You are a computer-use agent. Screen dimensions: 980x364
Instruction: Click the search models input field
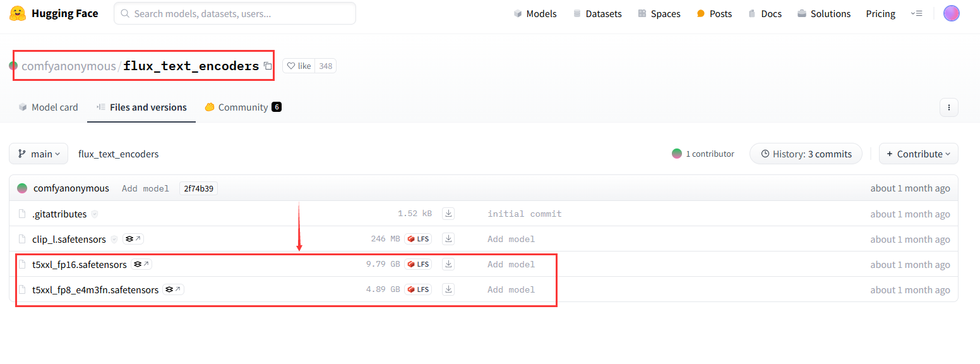click(x=235, y=13)
